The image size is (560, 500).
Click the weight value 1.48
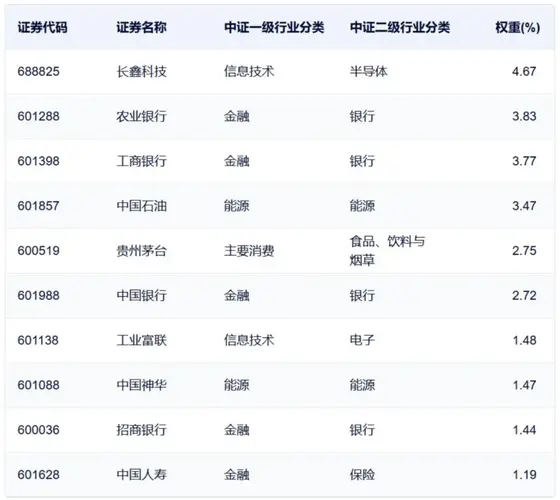tap(524, 340)
